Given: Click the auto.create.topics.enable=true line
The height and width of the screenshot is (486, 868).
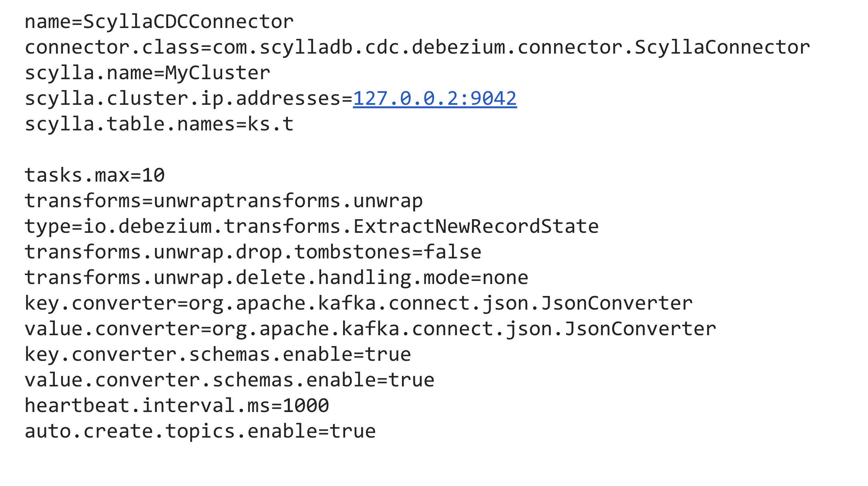Looking at the screenshot, I should tap(201, 431).
